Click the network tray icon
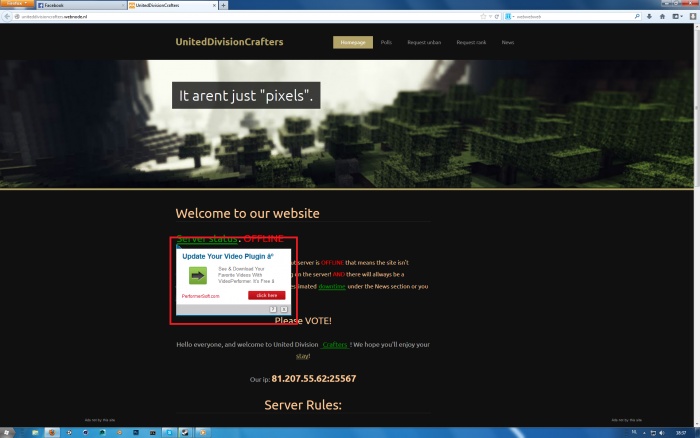This screenshot has width=700, height=438. point(653,433)
